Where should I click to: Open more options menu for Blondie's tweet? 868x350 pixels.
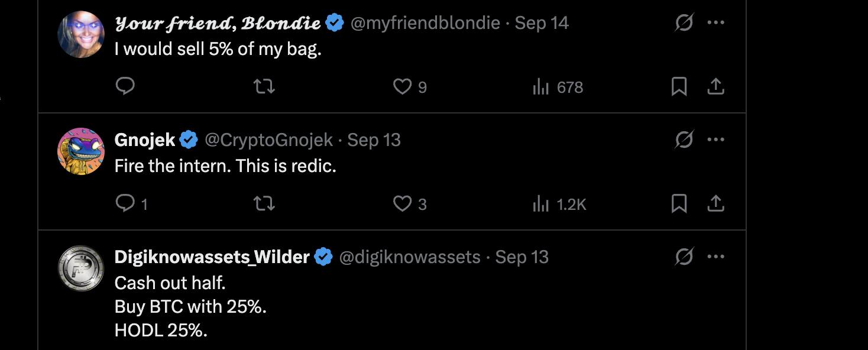[715, 22]
